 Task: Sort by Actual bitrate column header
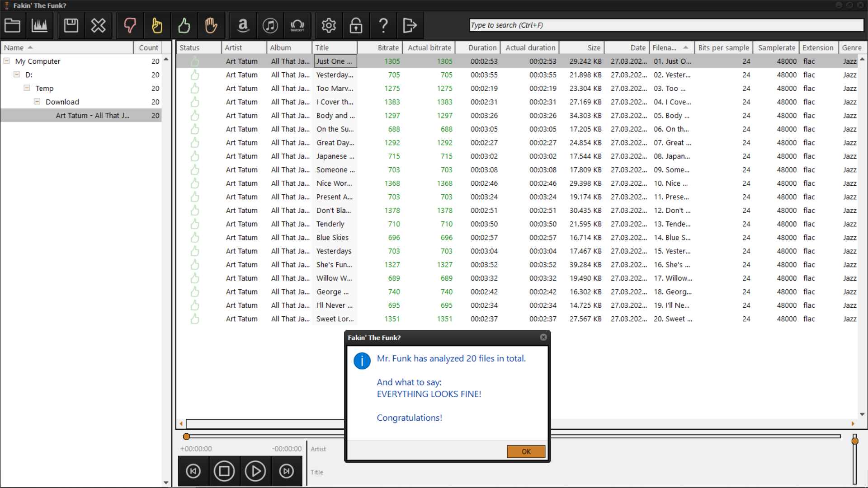pos(429,47)
